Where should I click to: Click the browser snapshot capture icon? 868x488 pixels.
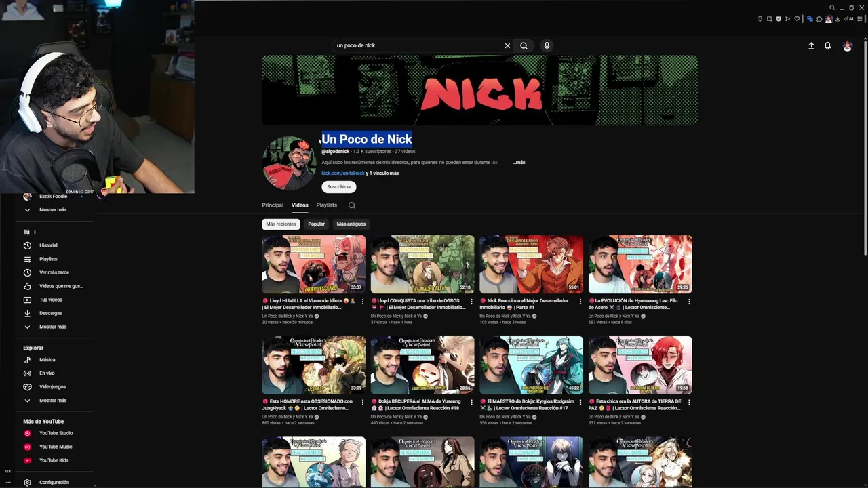tap(770, 19)
